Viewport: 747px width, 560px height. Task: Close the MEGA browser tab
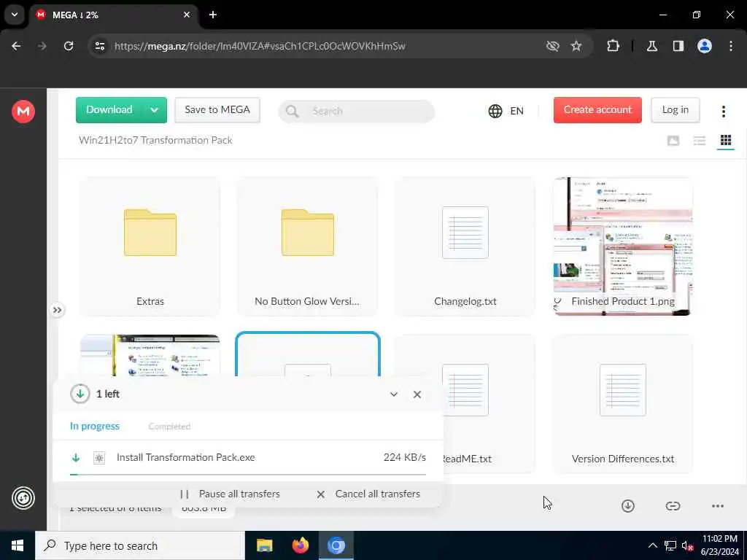[187, 15]
